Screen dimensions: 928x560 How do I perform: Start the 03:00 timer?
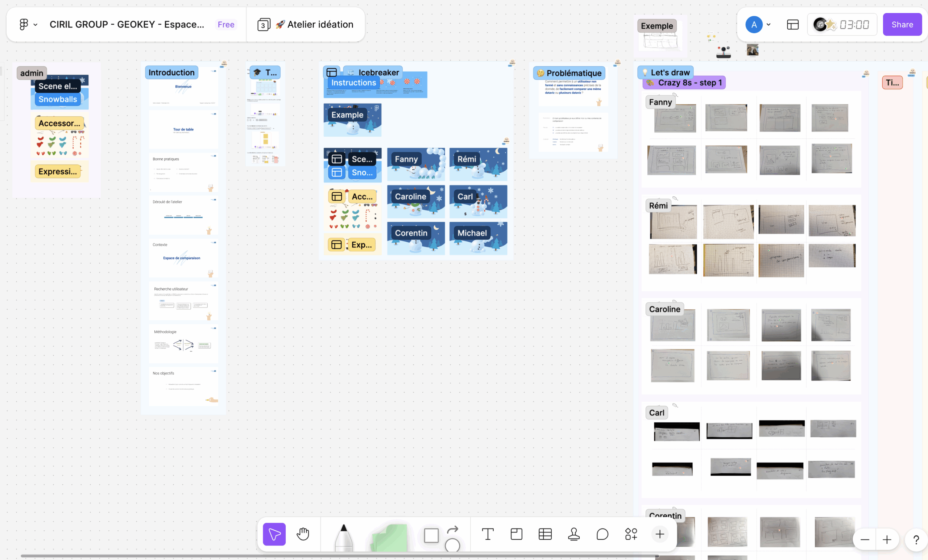pos(854,25)
